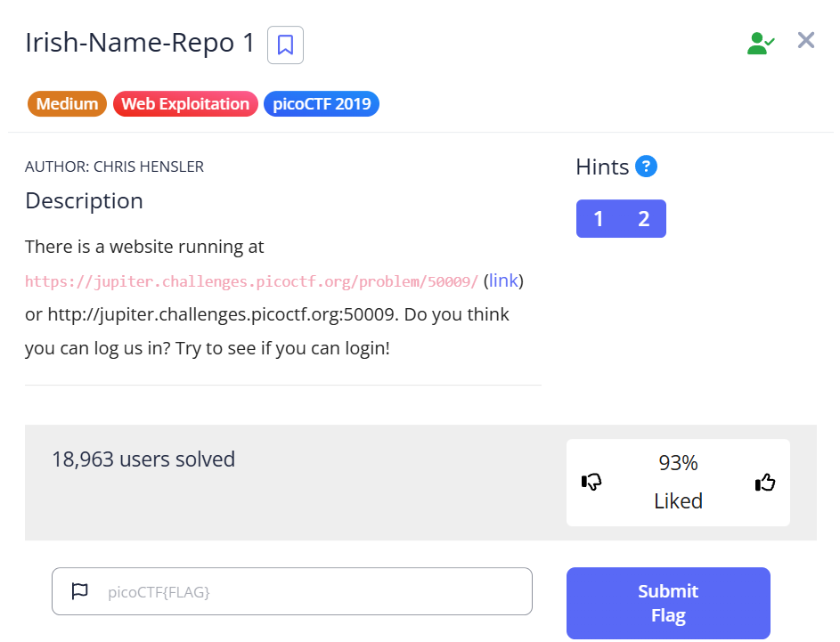Open the challenge URL link

pyautogui.click(x=503, y=280)
